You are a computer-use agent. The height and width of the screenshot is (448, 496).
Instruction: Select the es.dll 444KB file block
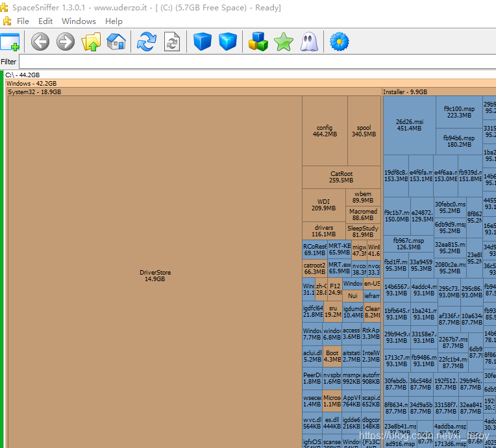[x=332, y=423]
